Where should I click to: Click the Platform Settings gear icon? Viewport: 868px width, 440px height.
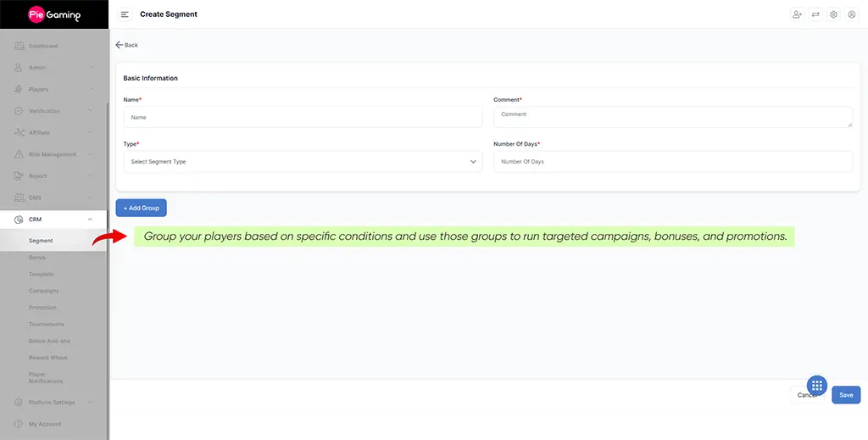(x=19, y=403)
